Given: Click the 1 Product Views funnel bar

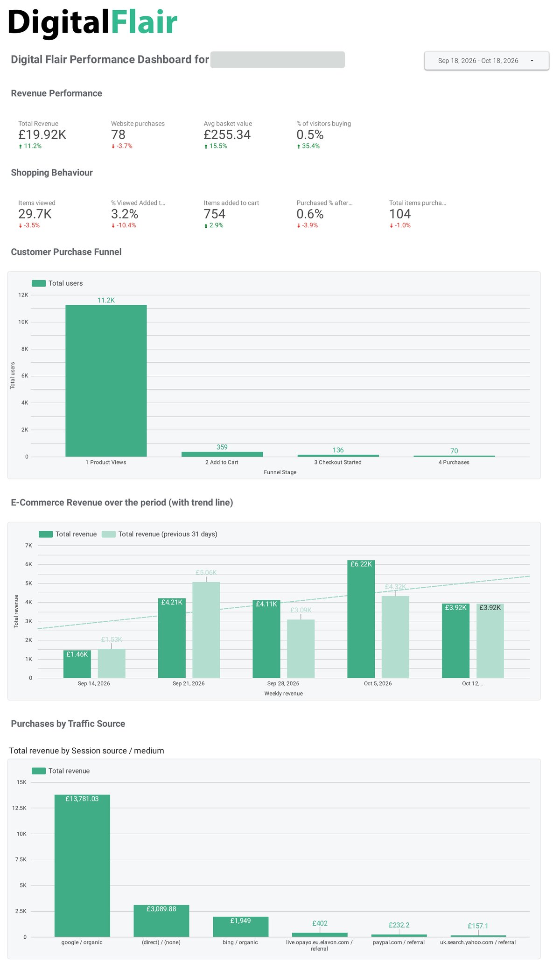Looking at the screenshot, I should tap(106, 381).
